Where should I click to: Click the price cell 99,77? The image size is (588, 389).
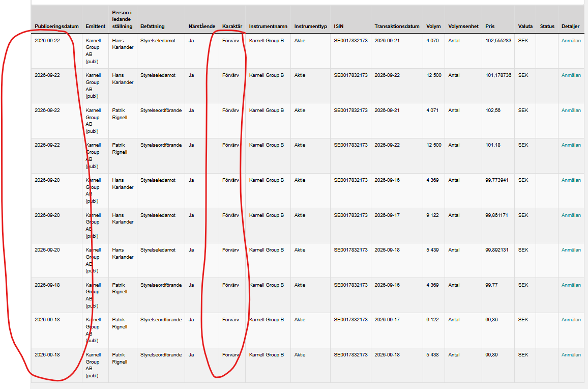tap(491, 285)
